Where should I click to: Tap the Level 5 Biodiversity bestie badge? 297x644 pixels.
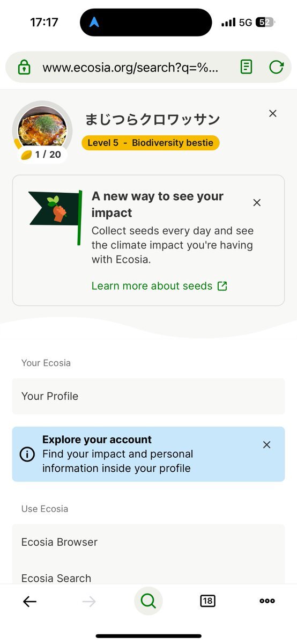[151, 143]
